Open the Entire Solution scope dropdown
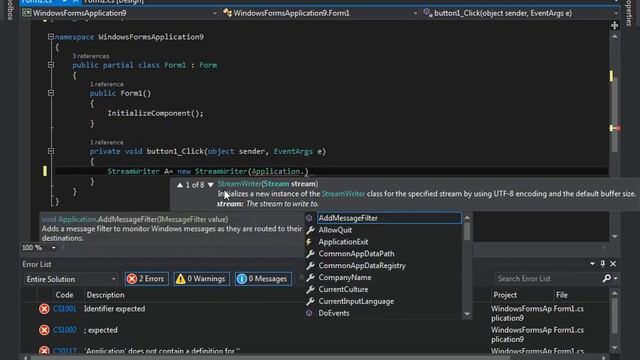 [x=71, y=279]
